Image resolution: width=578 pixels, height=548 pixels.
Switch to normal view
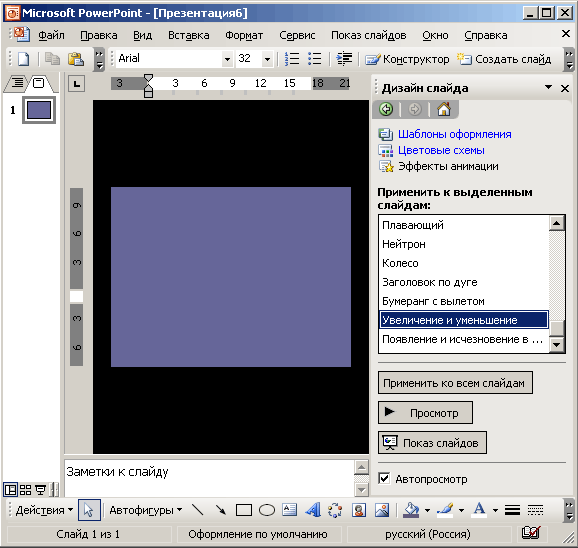(10, 490)
